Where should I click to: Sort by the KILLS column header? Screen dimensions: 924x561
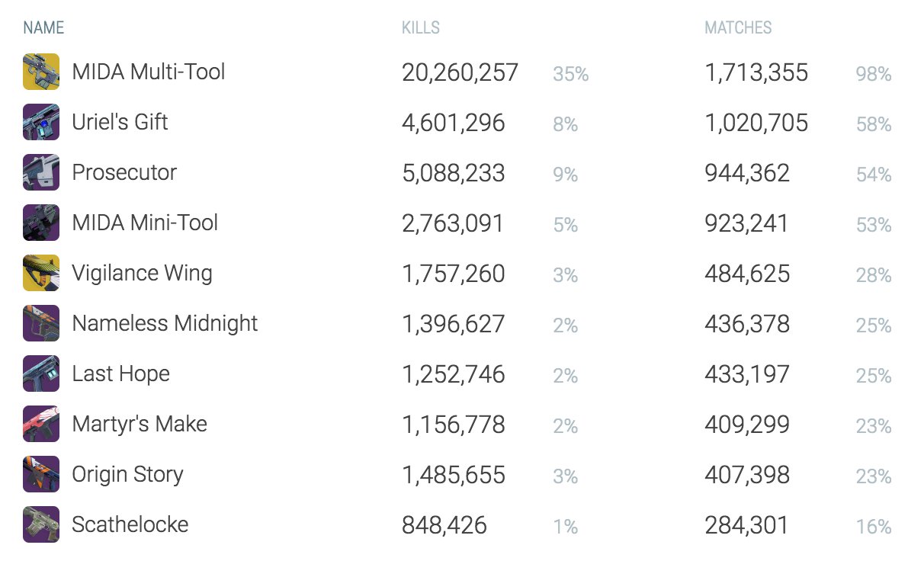tap(421, 28)
